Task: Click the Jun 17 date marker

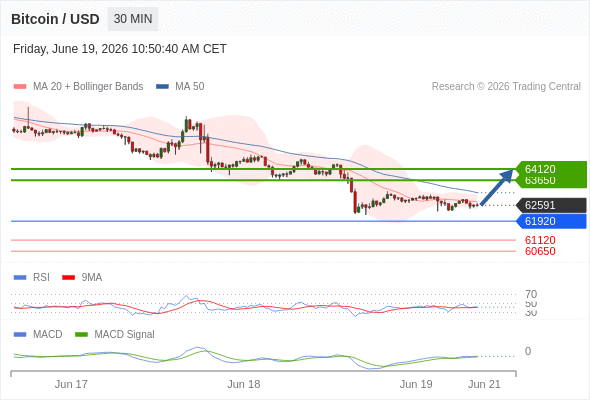Action: (71, 384)
